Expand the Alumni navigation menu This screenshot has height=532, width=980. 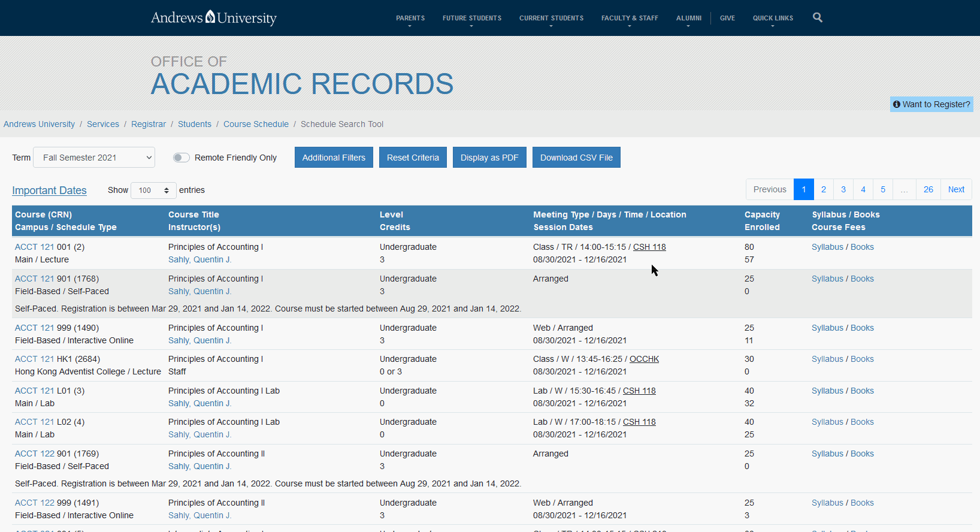point(689,18)
